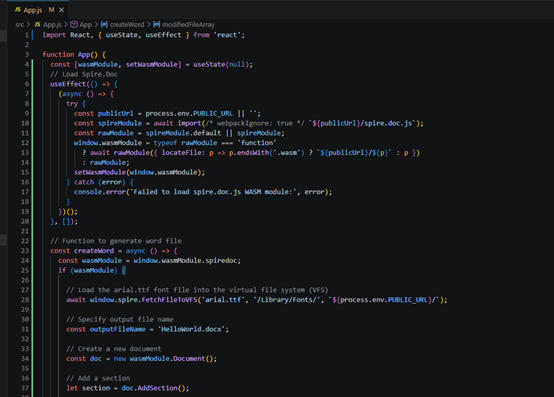The width and height of the screenshot is (554, 397).
Task: Click line number 23 in the gutter
Action: pos(25,251)
